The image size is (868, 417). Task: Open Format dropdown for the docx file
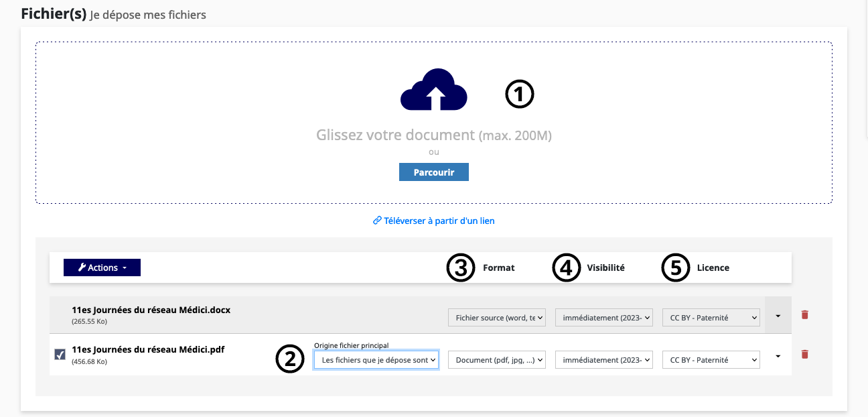498,318
